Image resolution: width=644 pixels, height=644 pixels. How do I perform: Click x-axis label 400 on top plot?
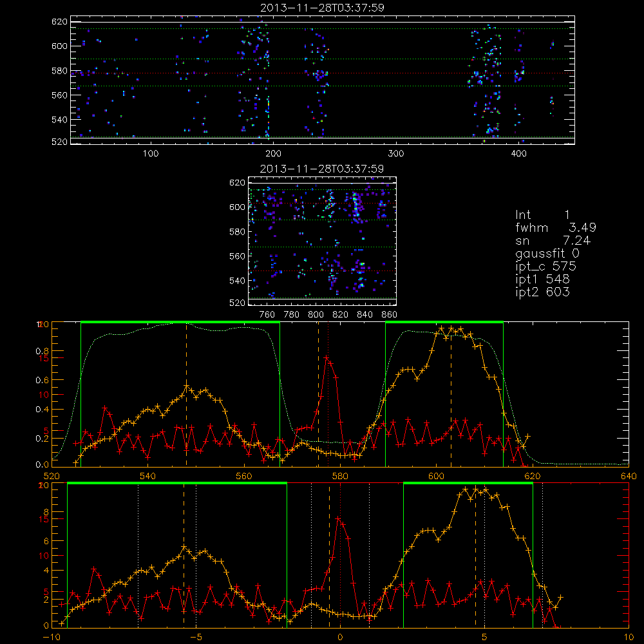tap(518, 154)
